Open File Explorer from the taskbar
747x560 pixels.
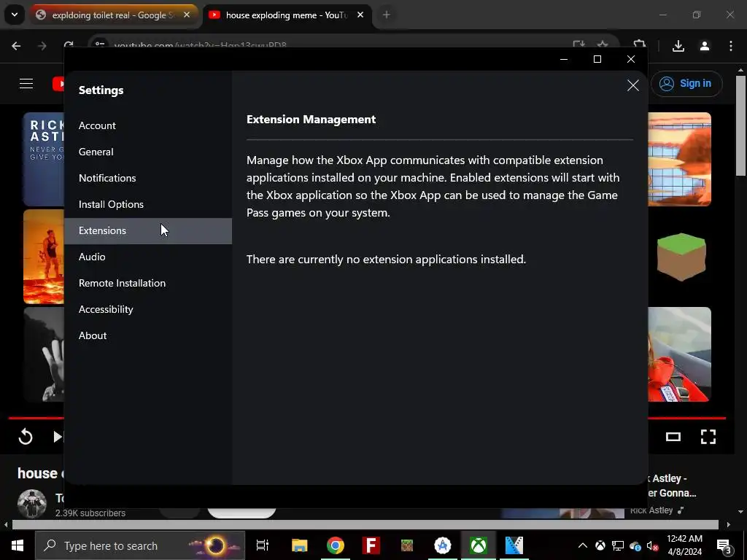pyautogui.click(x=300, y=545)
